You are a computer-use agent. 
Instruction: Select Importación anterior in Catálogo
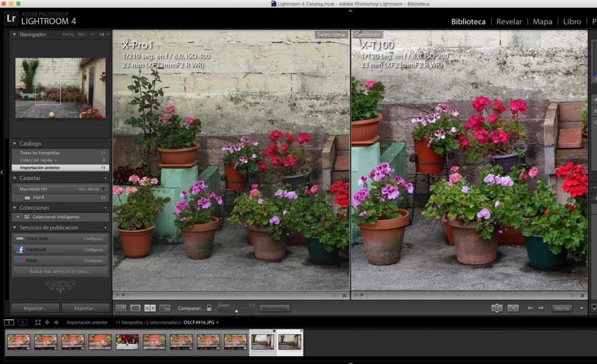[60, 168]
